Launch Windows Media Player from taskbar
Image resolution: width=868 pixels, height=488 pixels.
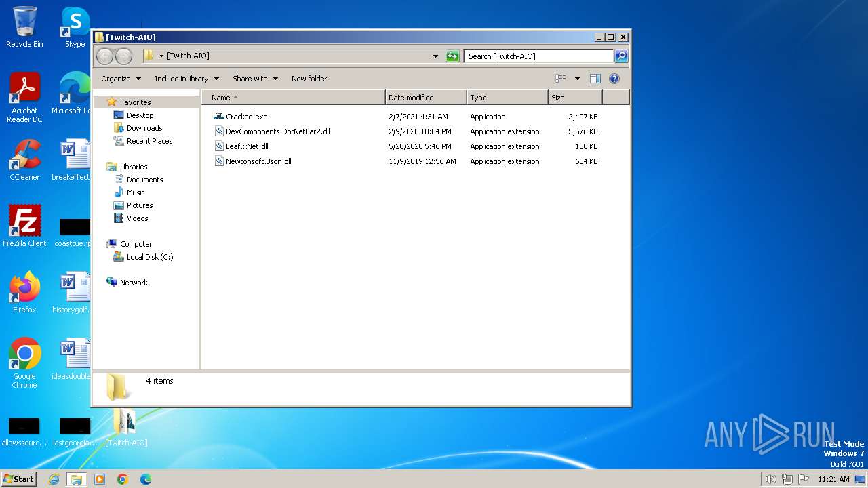point(100,479)
